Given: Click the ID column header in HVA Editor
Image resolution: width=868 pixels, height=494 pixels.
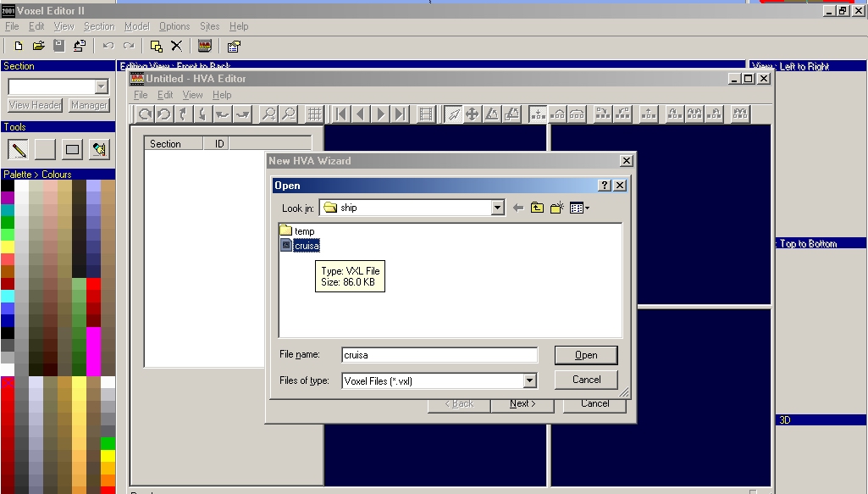Looking at the screenshot, I should click(x=217, y=143).
